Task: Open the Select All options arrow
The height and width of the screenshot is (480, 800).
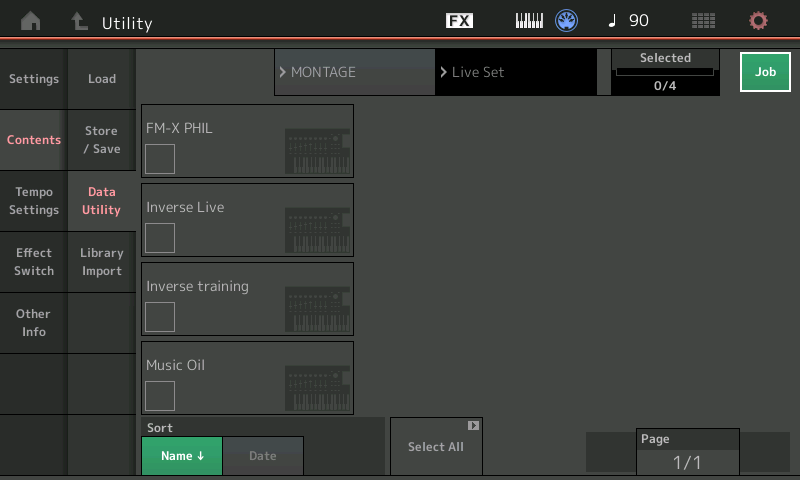Action: tap(473, 426)
